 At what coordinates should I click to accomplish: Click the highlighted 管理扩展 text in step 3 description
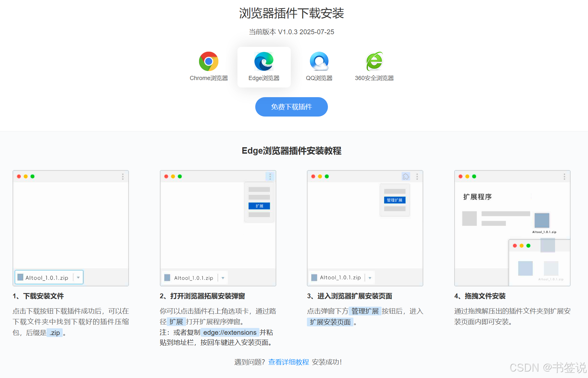click(365, 311)
